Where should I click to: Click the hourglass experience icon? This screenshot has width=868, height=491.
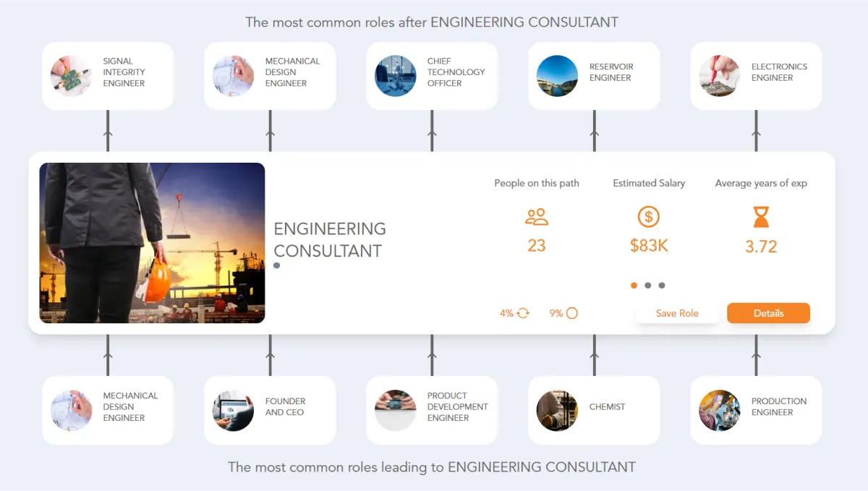[761, 216]
